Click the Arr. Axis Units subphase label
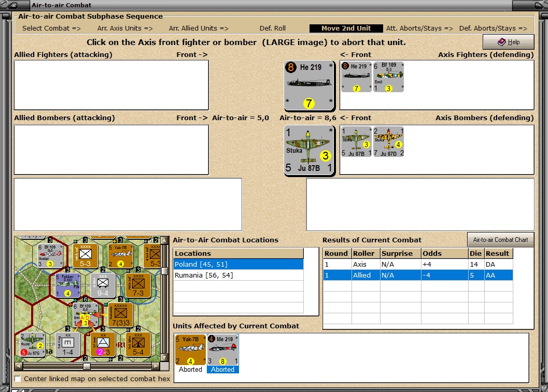The image size is (548, 392). (x=125, y=28)
